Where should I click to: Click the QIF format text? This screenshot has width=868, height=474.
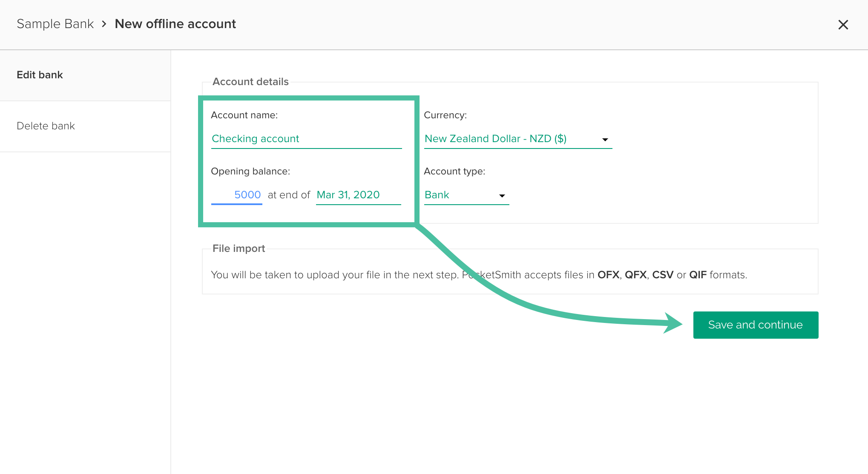click(x=698, y=275)
